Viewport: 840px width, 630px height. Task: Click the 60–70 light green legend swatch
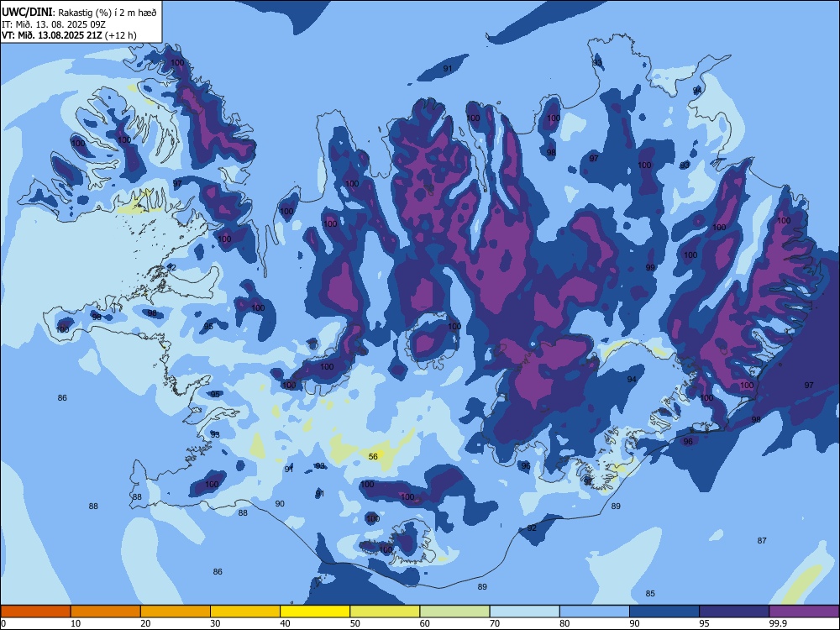click(454, 612)
